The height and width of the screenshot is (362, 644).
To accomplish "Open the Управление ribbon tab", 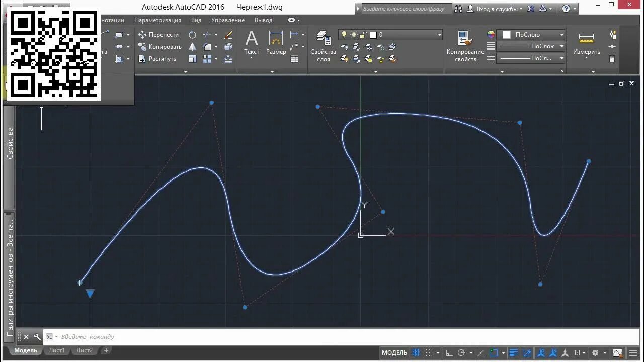I will click(228, 20).
